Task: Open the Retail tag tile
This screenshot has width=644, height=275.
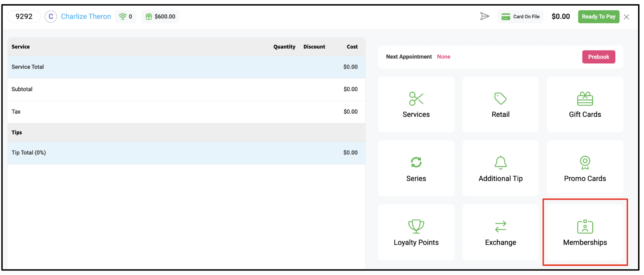Action: coord(500,105)
